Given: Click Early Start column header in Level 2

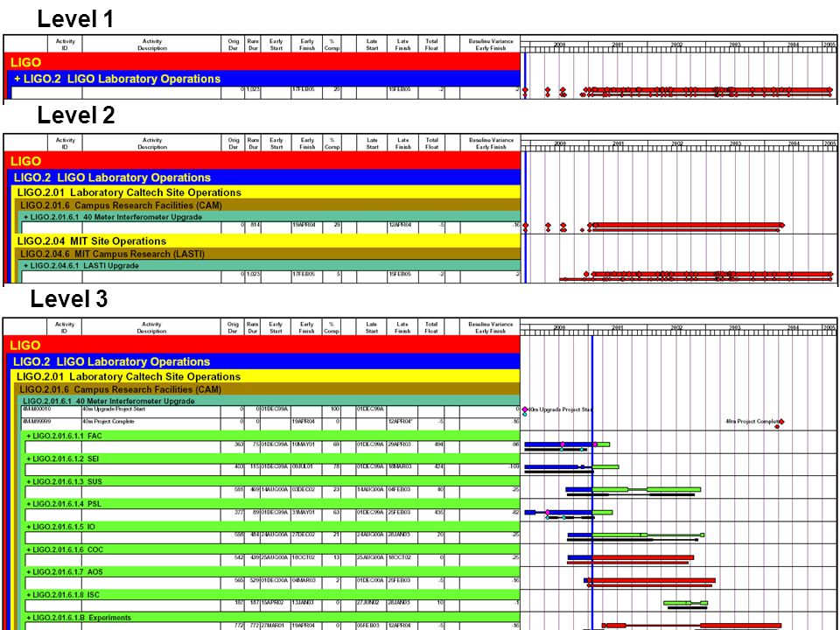Looking at the screenshot, I should [276, 143].
